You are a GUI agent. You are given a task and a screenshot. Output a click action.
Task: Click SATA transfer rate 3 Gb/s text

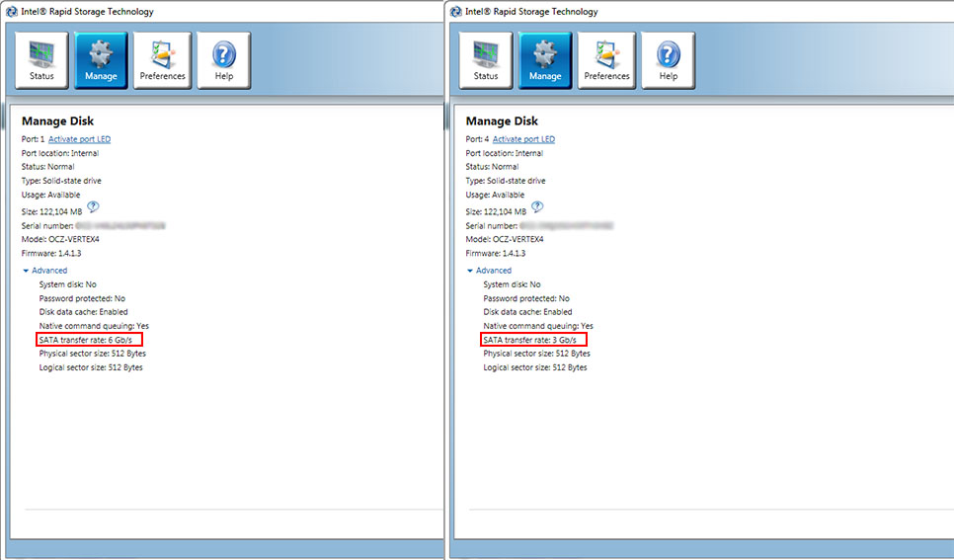coord(530,340)
